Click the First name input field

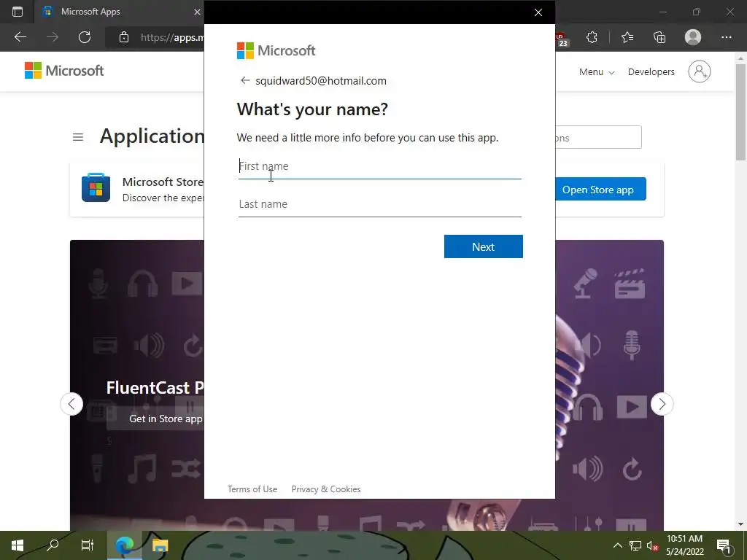(379, 166)
